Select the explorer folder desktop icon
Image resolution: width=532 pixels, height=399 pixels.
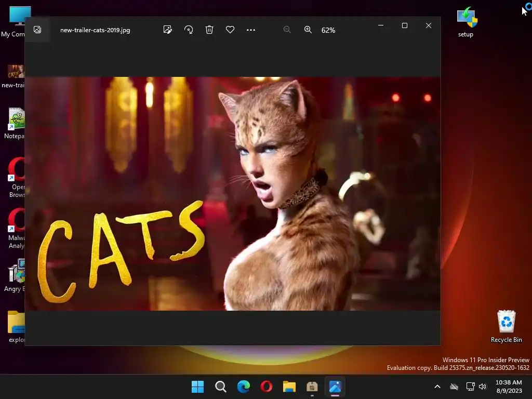point(16,326)
